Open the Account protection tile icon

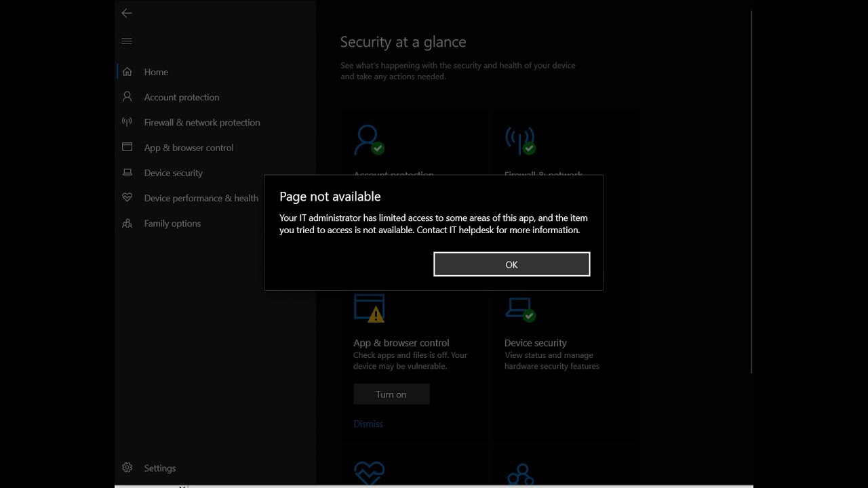click(369, 141)
